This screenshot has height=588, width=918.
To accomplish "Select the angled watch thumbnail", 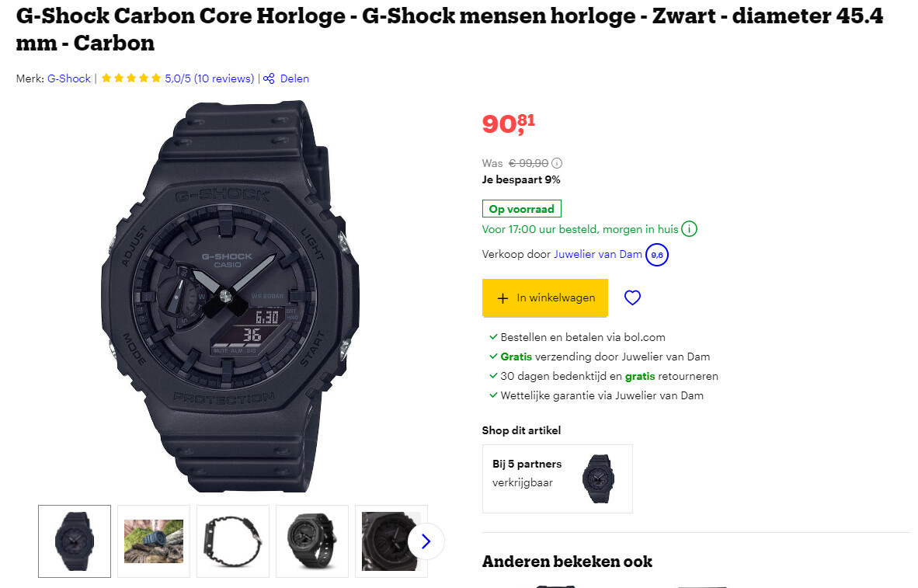I will [x=312, y=541].
